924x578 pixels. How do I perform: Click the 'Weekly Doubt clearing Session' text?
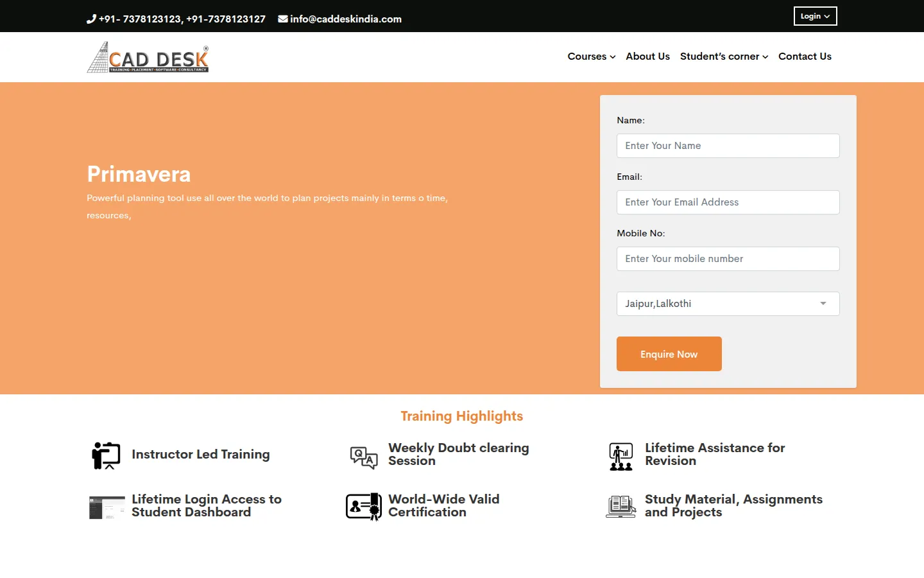click(459, 455)
